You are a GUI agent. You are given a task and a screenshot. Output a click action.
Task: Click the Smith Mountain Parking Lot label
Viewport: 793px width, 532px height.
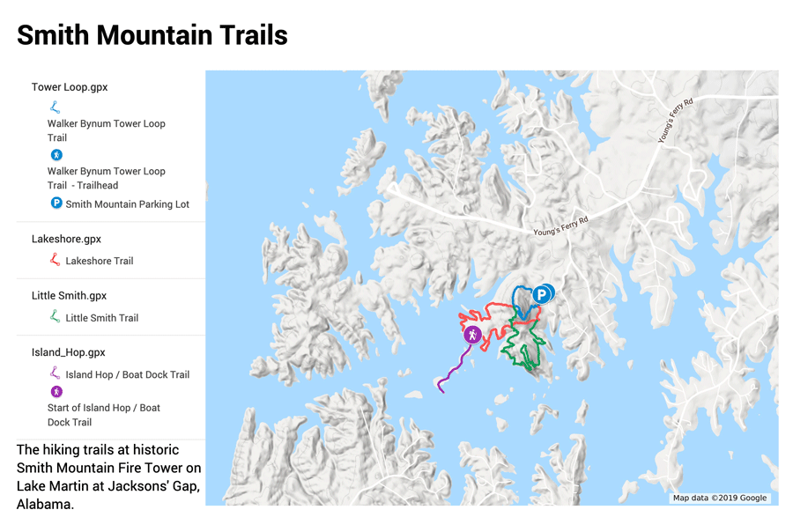point(127,204)
